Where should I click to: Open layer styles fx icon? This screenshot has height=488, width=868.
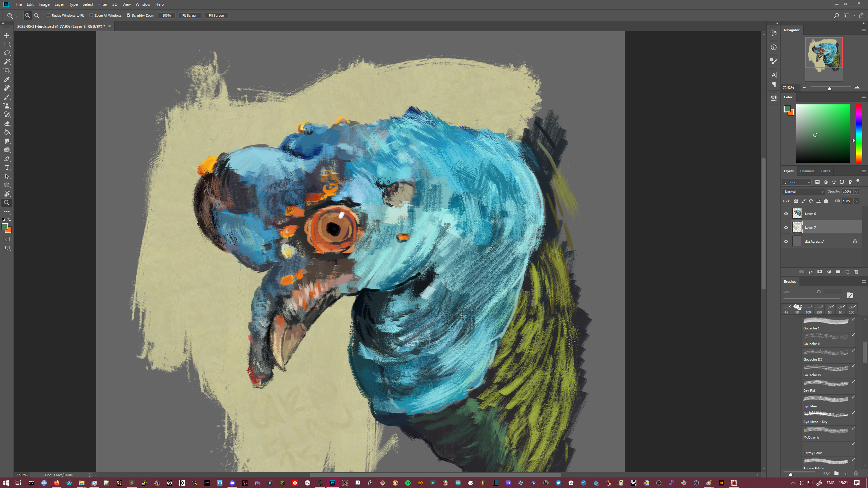[x=811, y=272]
